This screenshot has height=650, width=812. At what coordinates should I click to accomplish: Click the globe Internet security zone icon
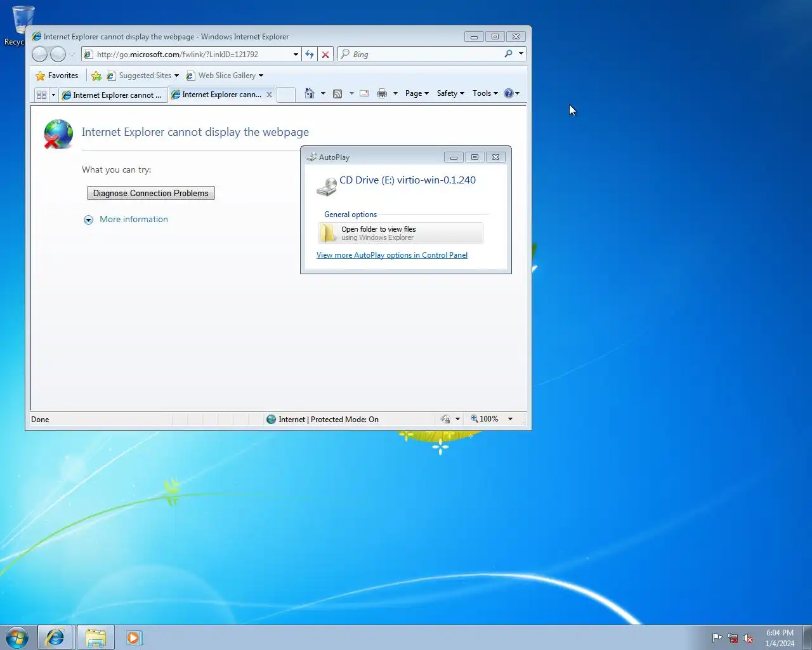click(x=272, y=420)
